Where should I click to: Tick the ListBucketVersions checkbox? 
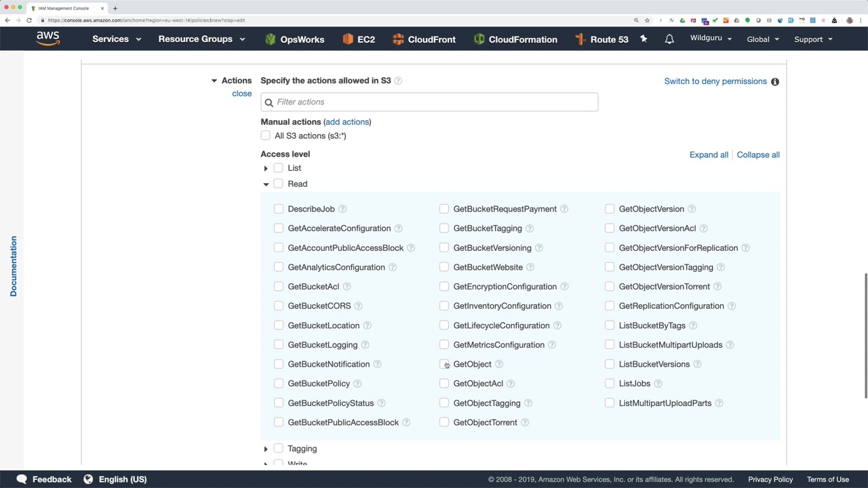click(x=610, y=364)
